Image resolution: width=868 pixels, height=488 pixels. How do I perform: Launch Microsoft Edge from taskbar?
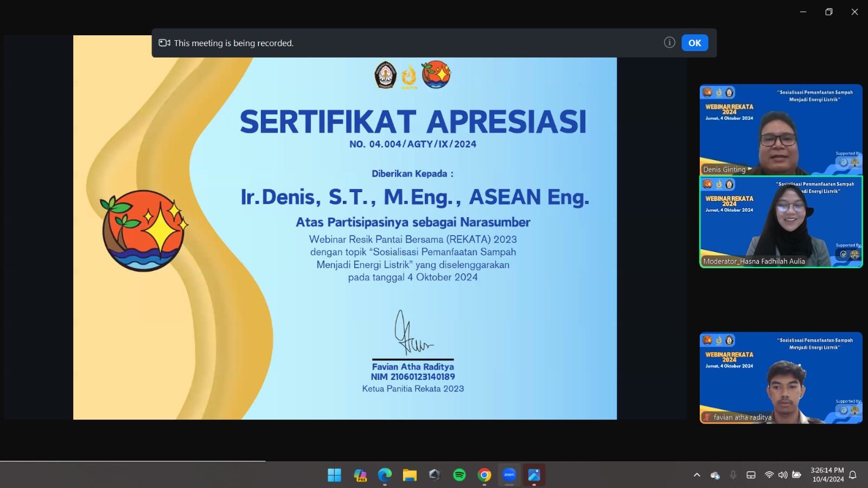[385, 476]
